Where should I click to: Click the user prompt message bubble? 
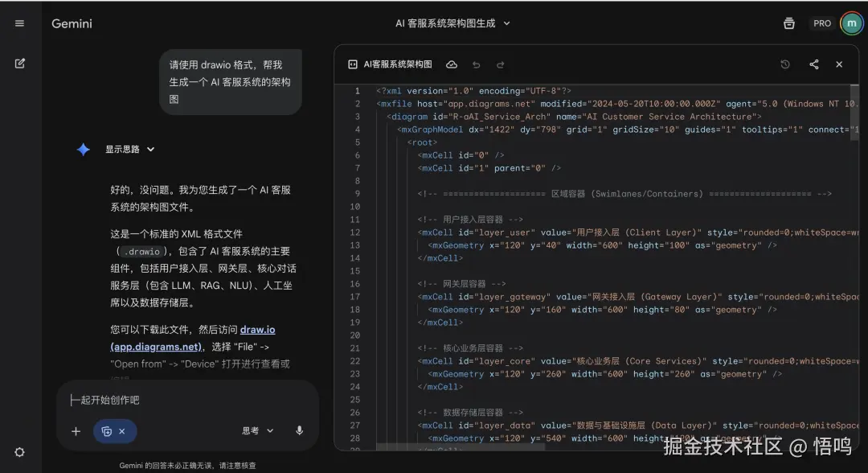tap(231, 82)
